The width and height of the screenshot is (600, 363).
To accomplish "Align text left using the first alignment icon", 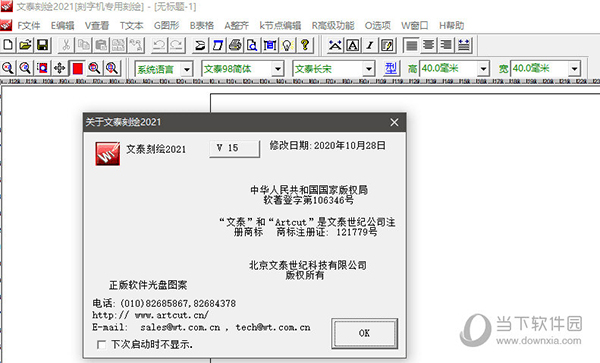I will pyautogui.click(x=411, y=45).
